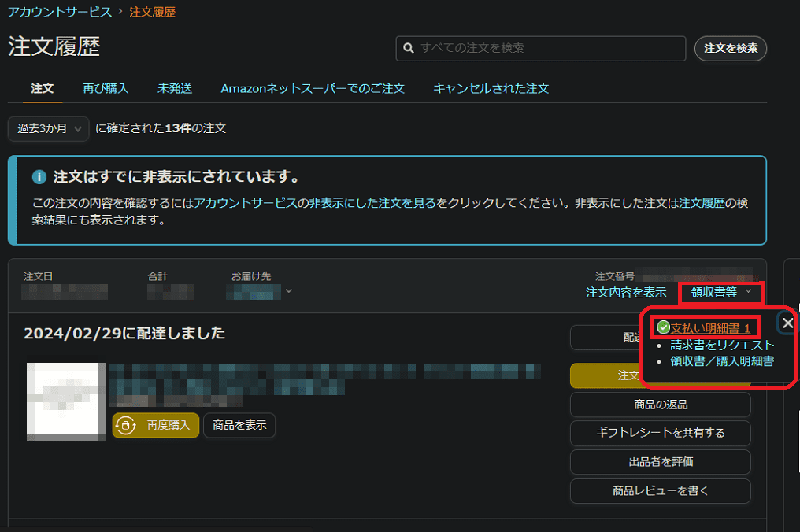Click the 商品の返品 button
800x532 pixels.
pyautogui.click(x=660, y=405)
